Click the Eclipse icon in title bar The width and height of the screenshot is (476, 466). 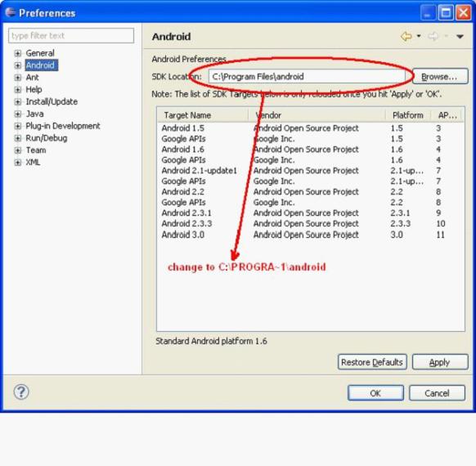(x=11, y=13)
